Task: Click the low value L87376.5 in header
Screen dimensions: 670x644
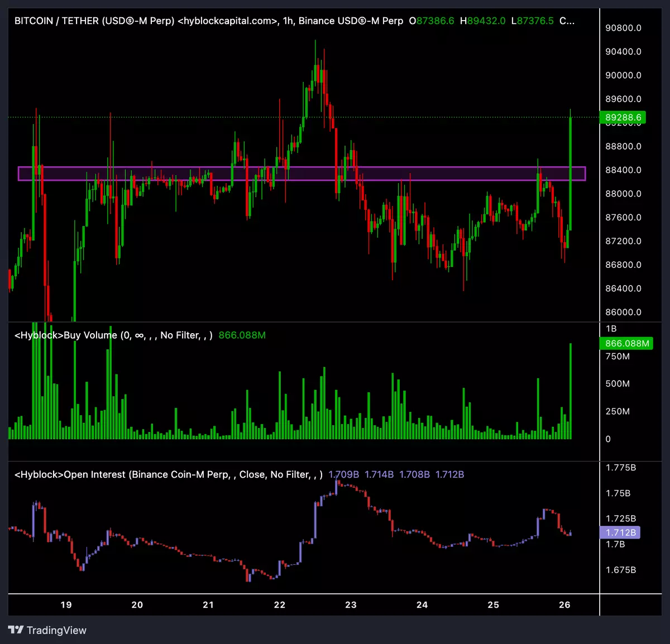Action: click(532, 21)
